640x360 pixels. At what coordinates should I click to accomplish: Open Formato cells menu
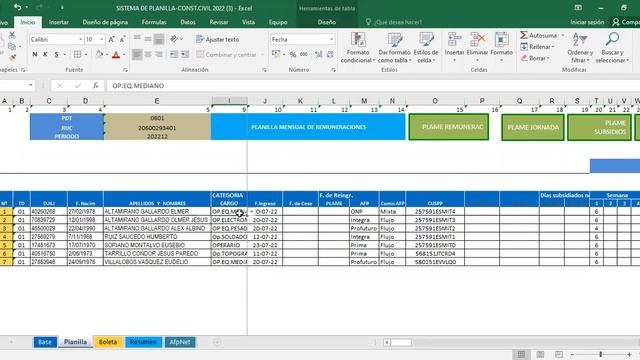point(501,48)
